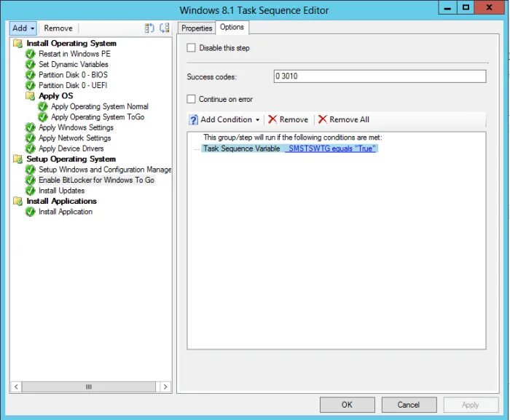Image resolution: width=510 pixels, height=420 pixels.
Task: Confirm with the OK button
Action: click(x=347, y=405)
